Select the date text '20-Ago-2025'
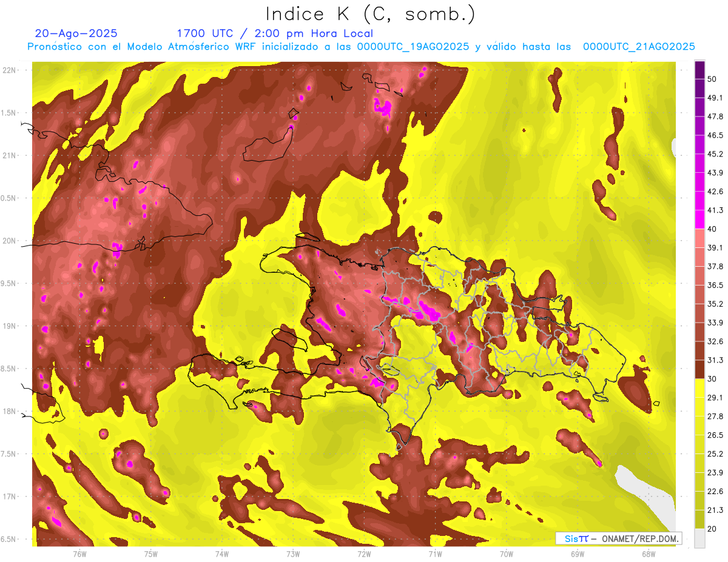728x562 pixels. pyautogui.click(x=76, y=33)
